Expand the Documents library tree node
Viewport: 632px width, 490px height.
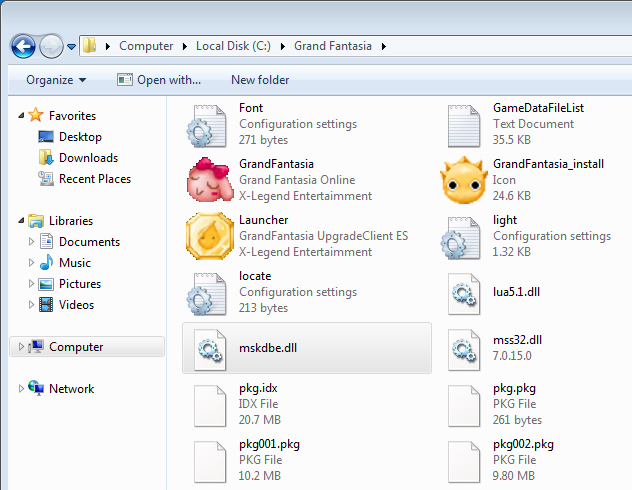pos(32,242)
